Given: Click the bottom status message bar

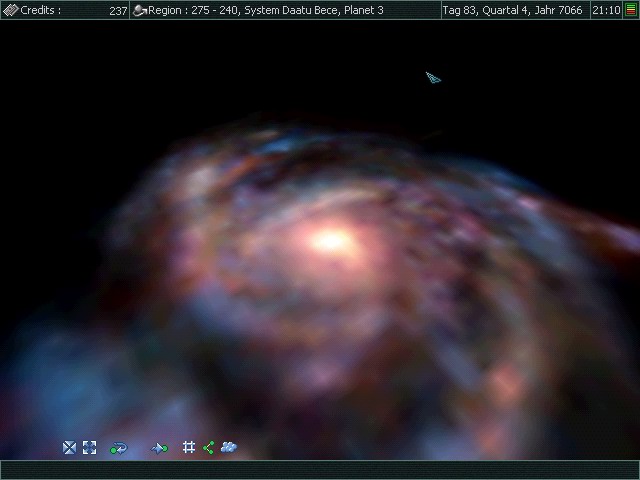Looking at the screenshot, I should point(320,469).
